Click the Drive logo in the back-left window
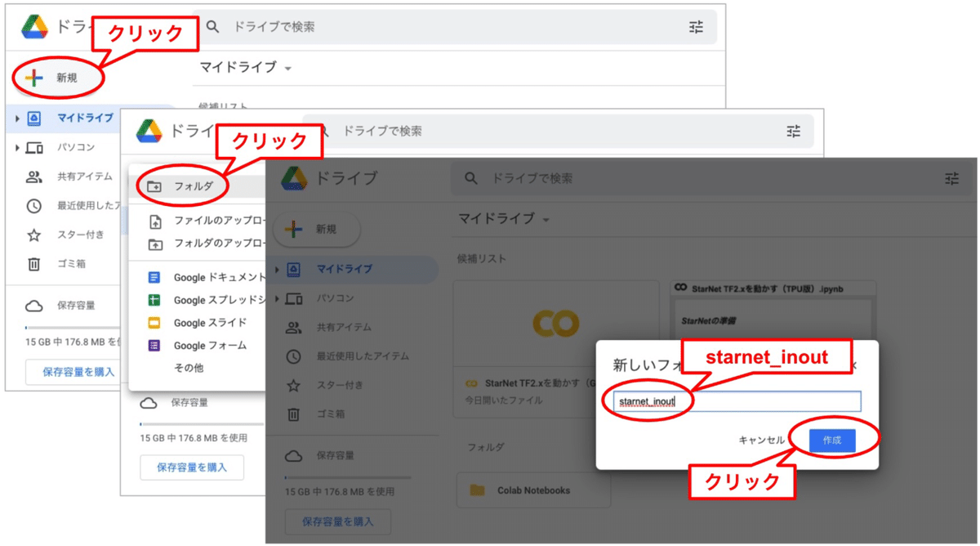Screen dimensions: 980x546 tap(36, 27)
